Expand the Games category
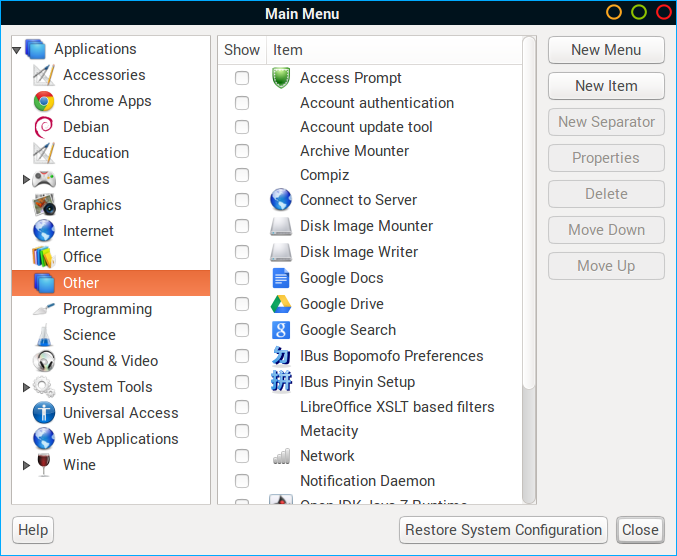Viewport: 677px width, 556px height. pyautogui.click(x=26, y=179)
